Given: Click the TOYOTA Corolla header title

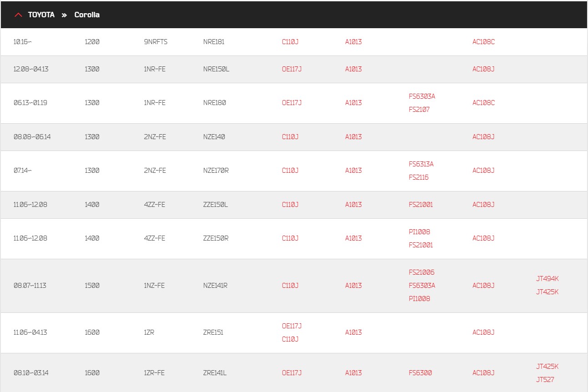Looking at the screenshot, I should (64, 15).
